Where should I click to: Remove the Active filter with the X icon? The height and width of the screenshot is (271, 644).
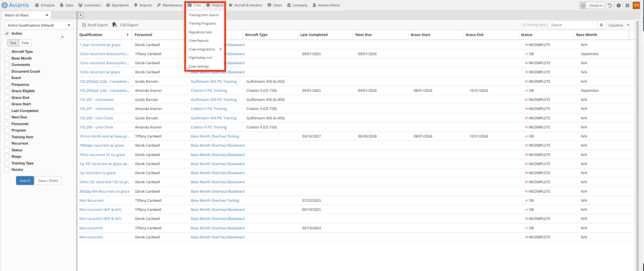coord(62,37)
